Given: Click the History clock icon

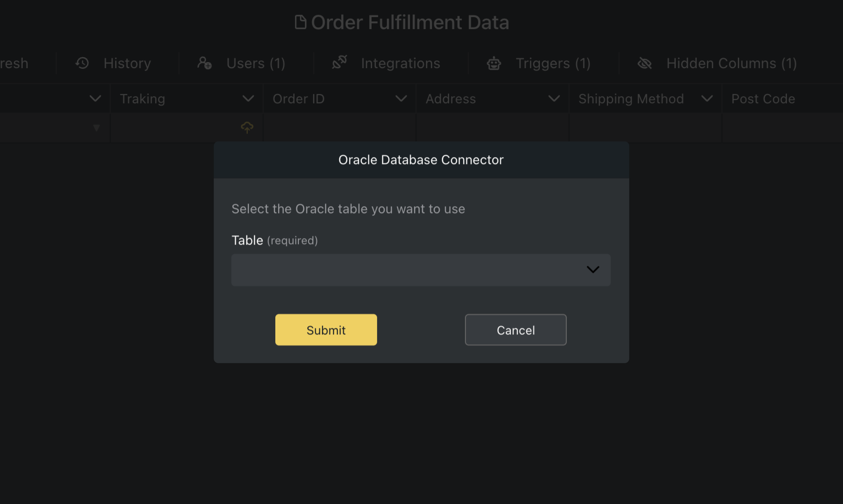Looking at the screenshot, I should coord(81,63).
